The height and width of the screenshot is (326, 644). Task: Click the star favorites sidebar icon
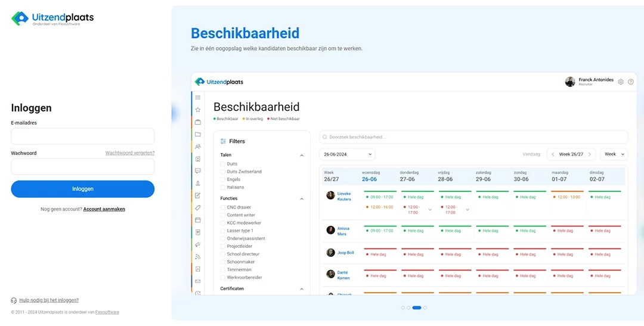point(198,110)
